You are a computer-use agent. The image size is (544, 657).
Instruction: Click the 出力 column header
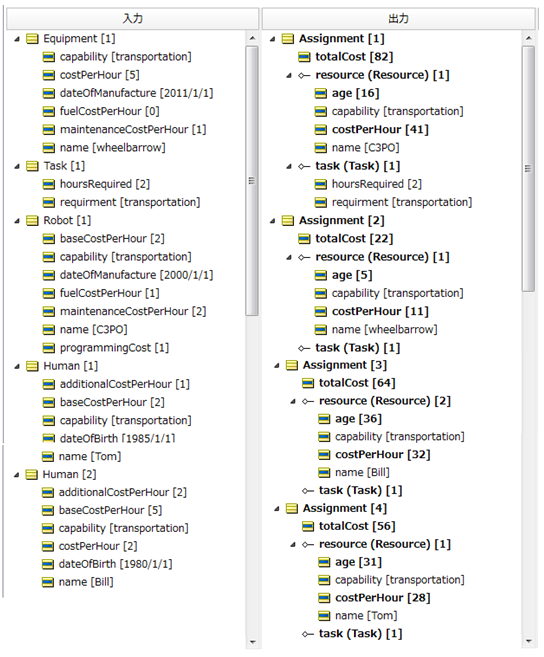(x=399, y=18)
